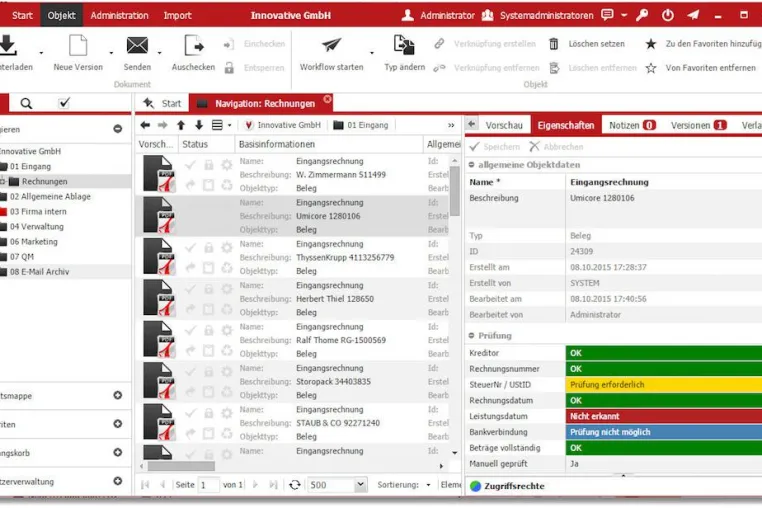The width and height of the screenshot is (762, 508).
Task: Go to the next page arrow
Action: point(255,485)
